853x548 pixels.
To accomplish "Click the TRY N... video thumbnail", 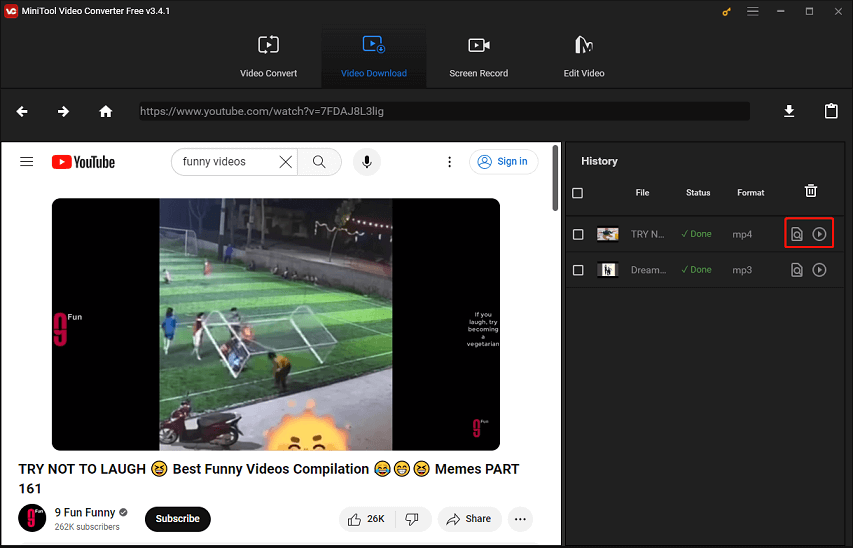I will [x=608, y=234].
